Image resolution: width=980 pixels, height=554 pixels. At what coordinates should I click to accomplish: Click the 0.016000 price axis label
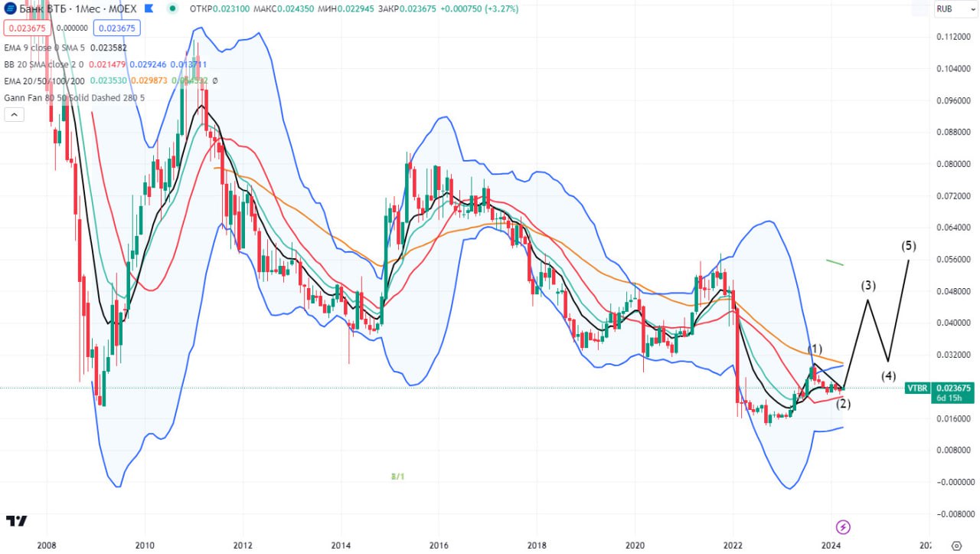(x=955, y=418)
